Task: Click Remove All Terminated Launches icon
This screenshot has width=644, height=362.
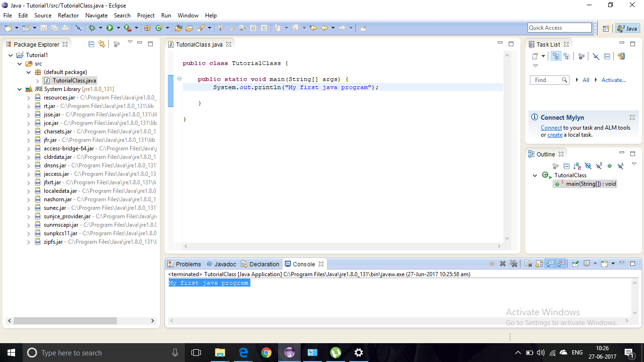Action: 514,264
